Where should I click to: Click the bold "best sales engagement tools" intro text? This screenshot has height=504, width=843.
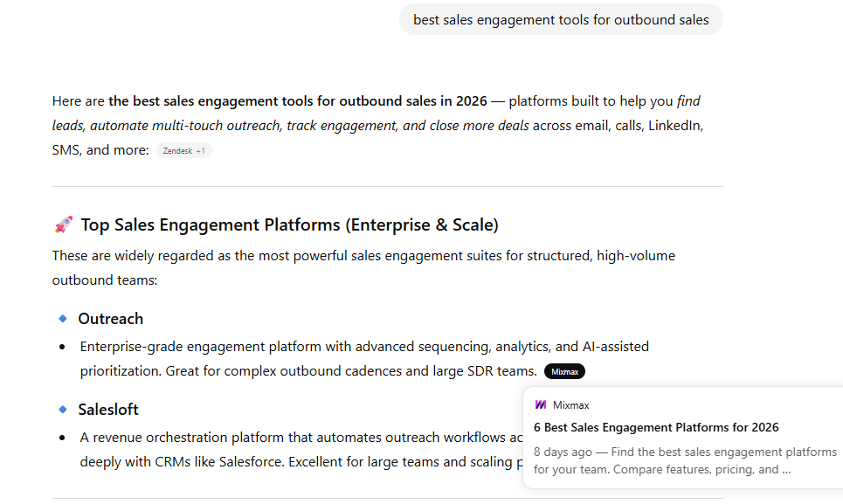(x=297, y=100)
